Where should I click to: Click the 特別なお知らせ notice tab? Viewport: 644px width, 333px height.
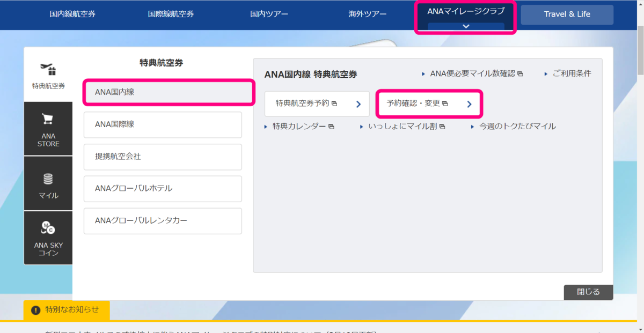[x=67, y=310]
